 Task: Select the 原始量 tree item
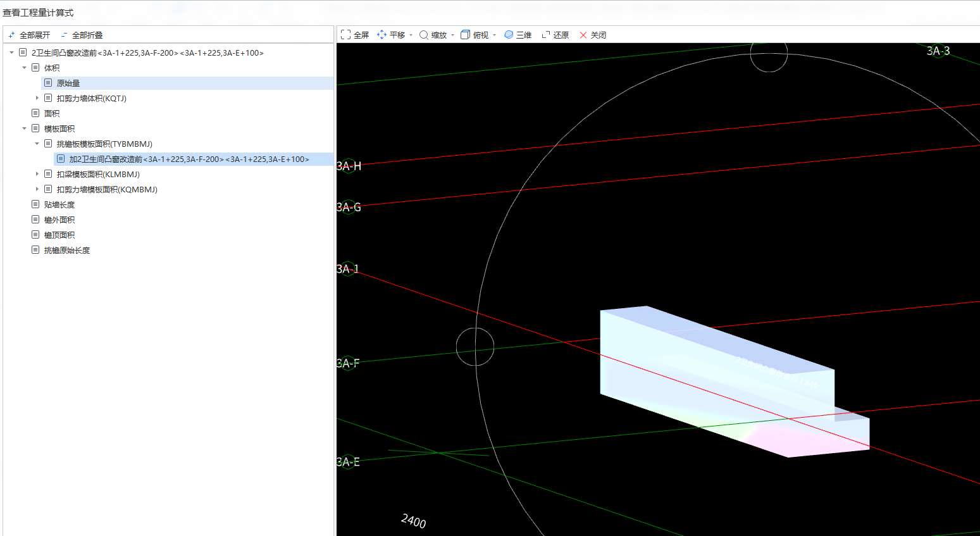[x=68, y=83]
